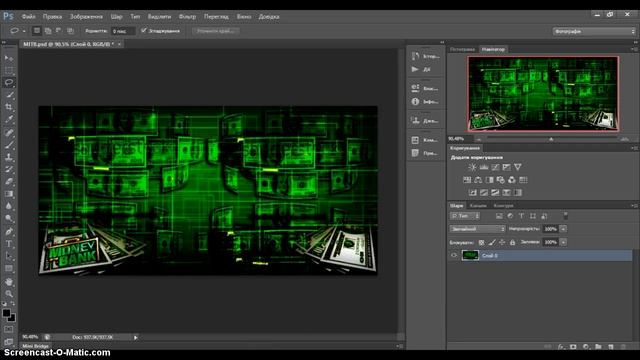Image resolution: width=640 pixels, height=360 pixels.
Task: Toggle Quick Mask mode
Action: tap(9, 329)
